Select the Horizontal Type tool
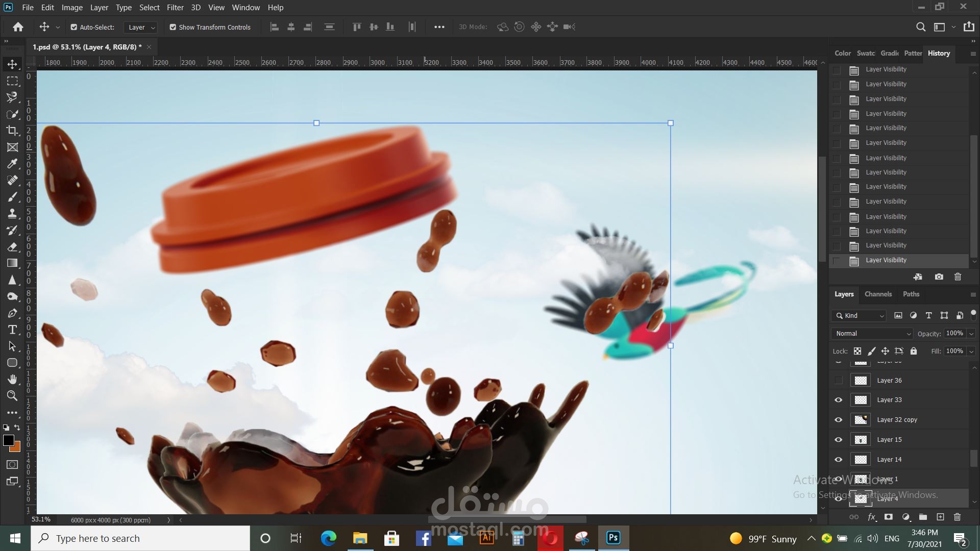The image size is (980, 551). (x=12, y=330)
